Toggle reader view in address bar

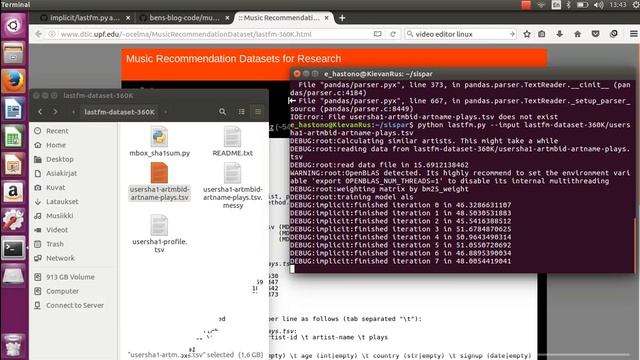[x=378, y=34]
